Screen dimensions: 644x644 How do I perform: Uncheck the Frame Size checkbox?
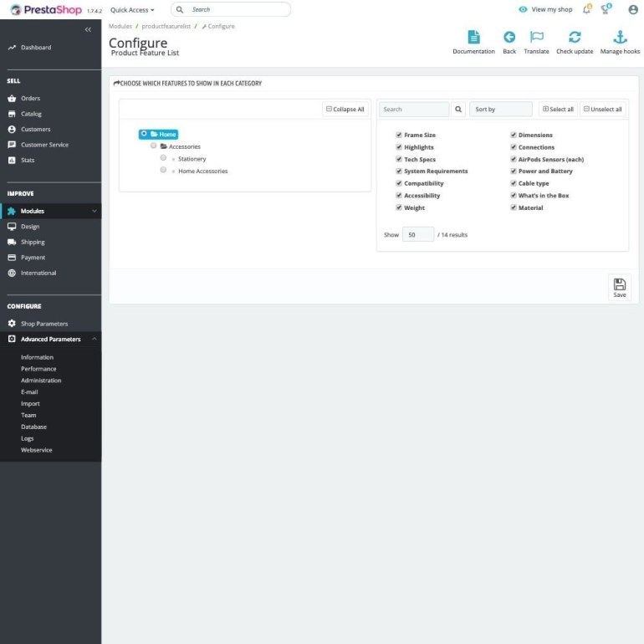398,135
